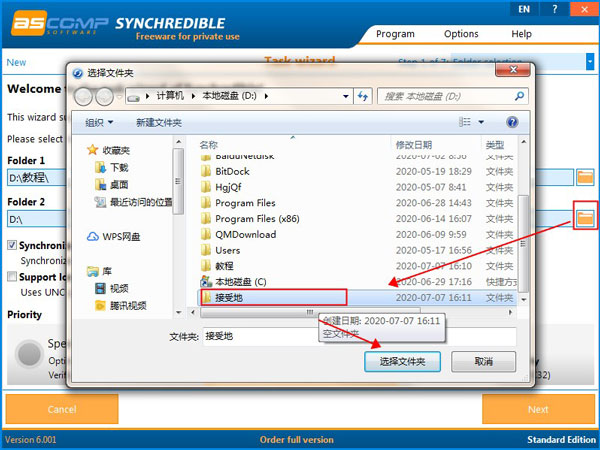600x450 pixels.
Task: Click the 选择文件夹 button
Action: click(x=402, y=362)
